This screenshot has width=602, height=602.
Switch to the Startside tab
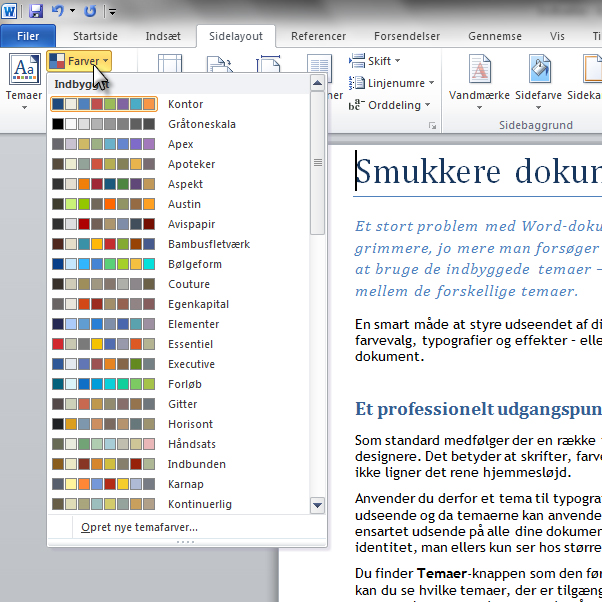click(x=95, y=37)
